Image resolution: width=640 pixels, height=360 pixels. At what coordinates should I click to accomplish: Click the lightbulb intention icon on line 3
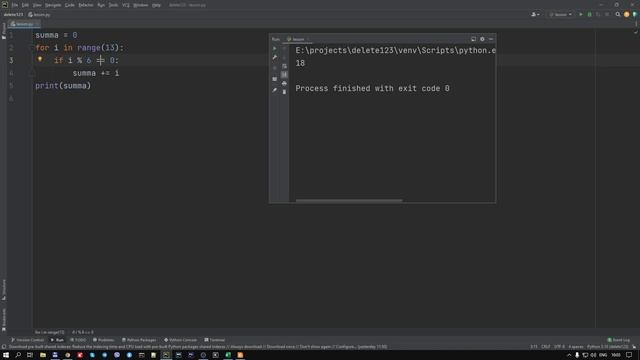[40, 59]
